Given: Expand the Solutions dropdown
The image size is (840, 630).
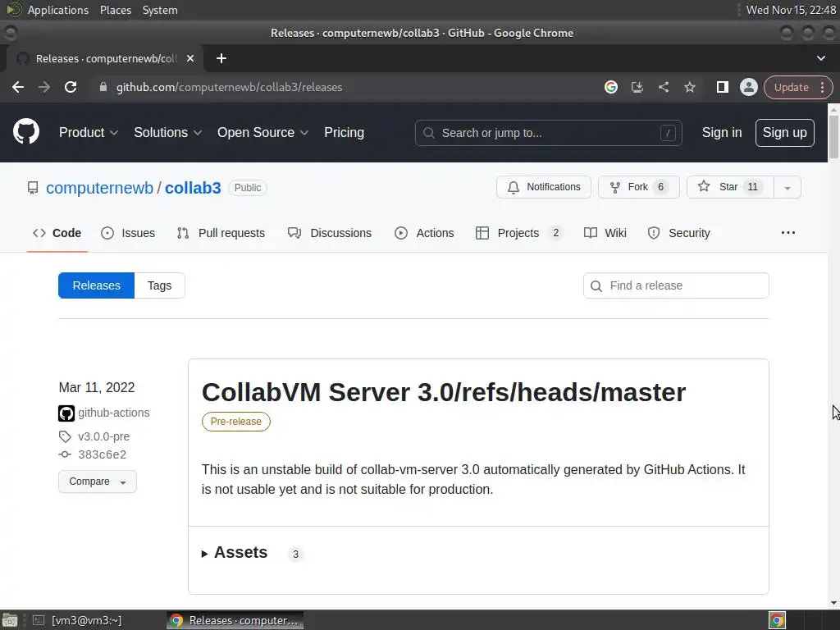Looking at the screenshot, I should coord(167,132).
